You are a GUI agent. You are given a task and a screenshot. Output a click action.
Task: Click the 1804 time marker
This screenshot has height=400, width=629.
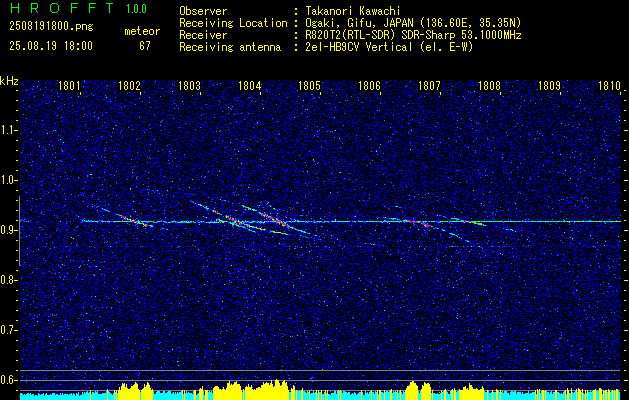pyautogui.click(x=250, y=85)
